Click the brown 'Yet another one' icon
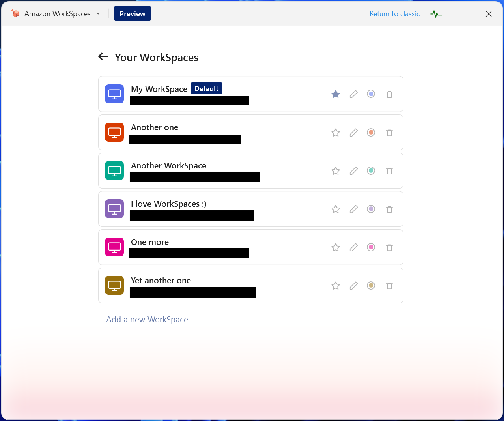Viewport: 504px width, 421px height. coord(114,285)
